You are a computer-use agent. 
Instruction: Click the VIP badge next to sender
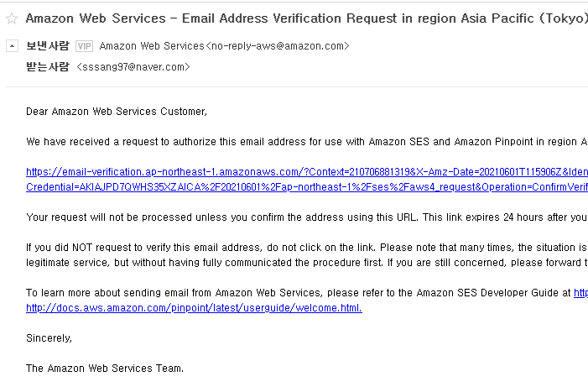point(84,46)
